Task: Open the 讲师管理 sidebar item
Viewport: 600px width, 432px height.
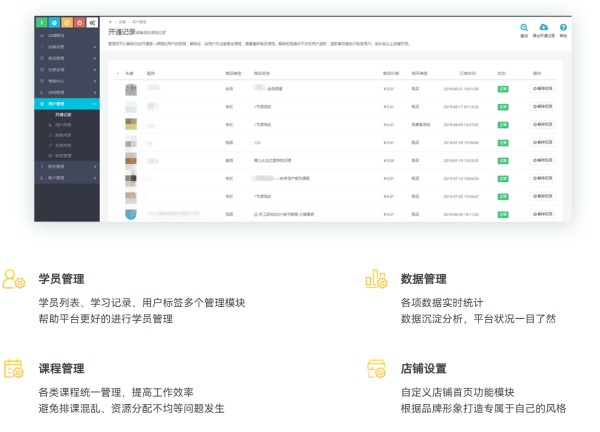Action: click(67, 93)
